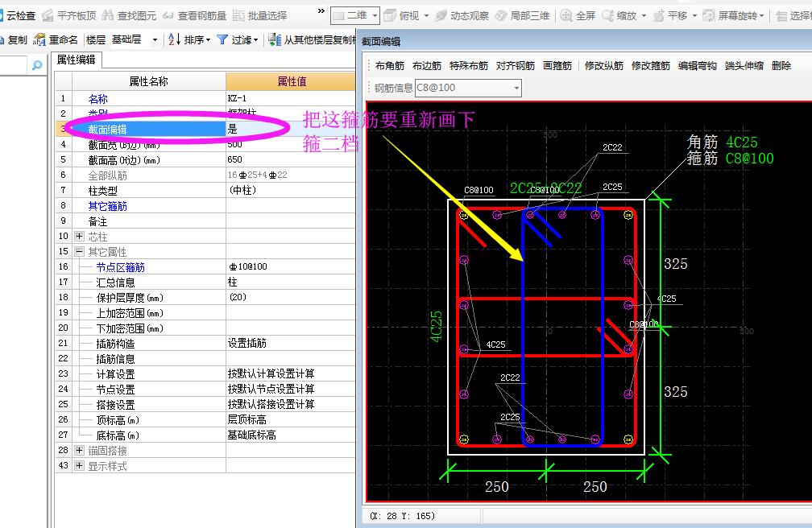Click the 动态观察 orbit icon
Screen dimensions: 812x528
pos(441,15)
